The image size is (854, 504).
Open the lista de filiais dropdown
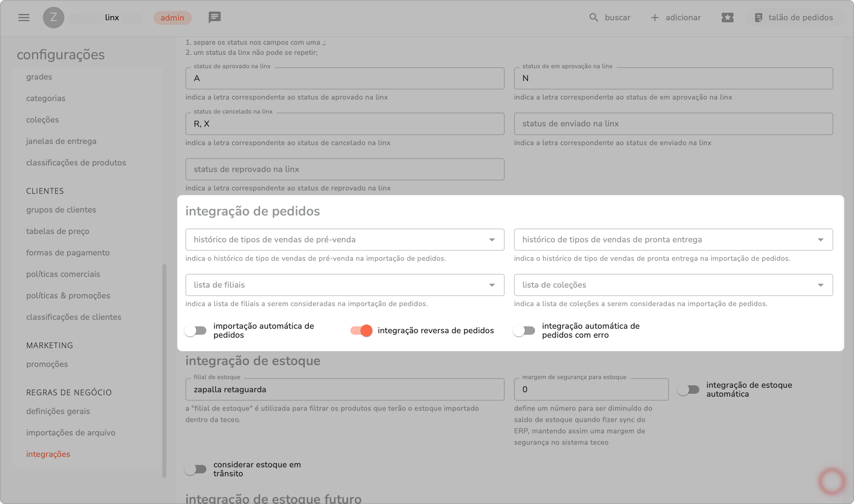click(x=492, y=285)
